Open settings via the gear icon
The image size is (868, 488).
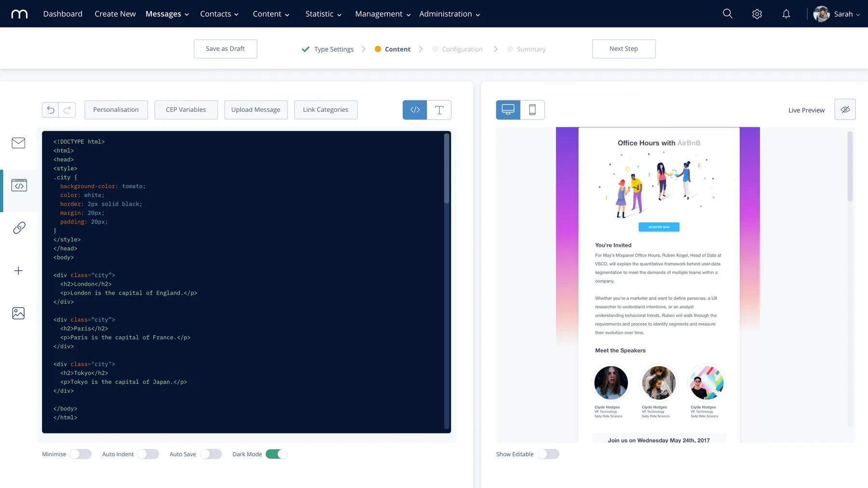click(x=757, y=14)
